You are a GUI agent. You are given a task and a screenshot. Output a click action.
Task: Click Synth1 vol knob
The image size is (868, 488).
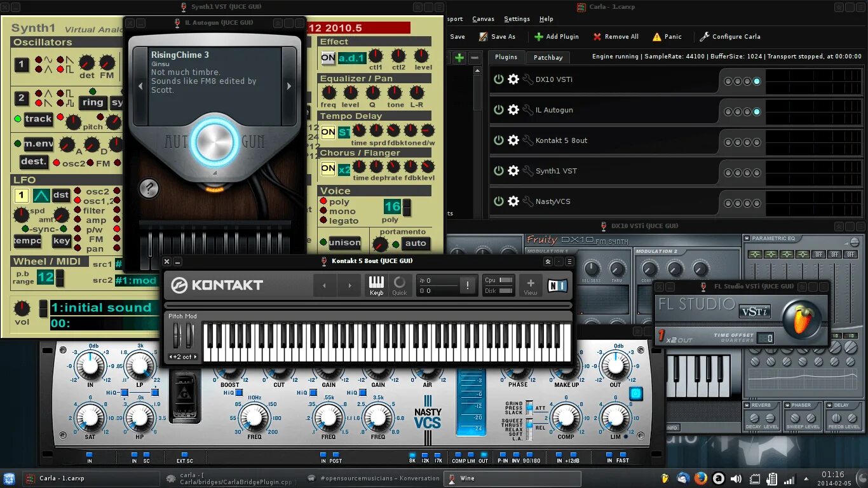(x=22, y=309)
